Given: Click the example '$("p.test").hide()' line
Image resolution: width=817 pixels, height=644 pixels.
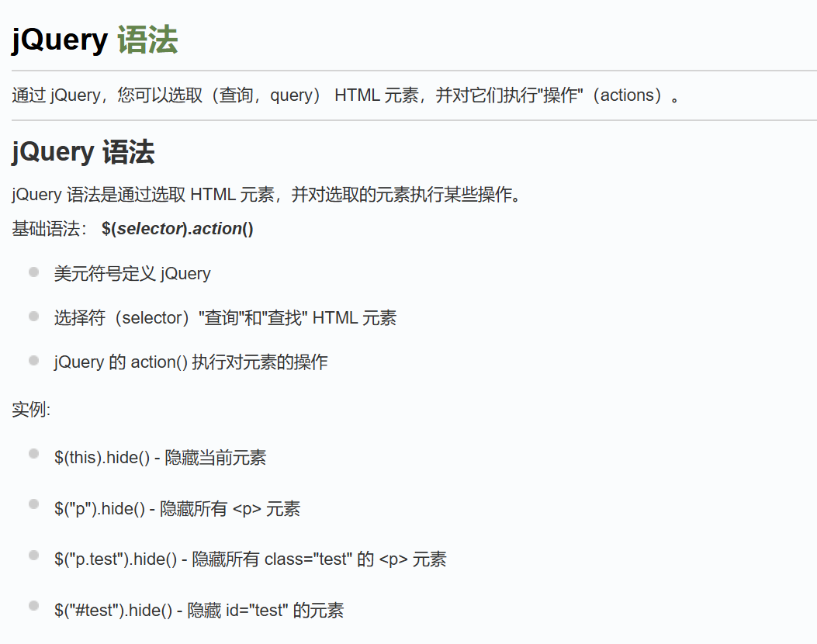Looking at the screenshot, I should (x=250, y=559).
